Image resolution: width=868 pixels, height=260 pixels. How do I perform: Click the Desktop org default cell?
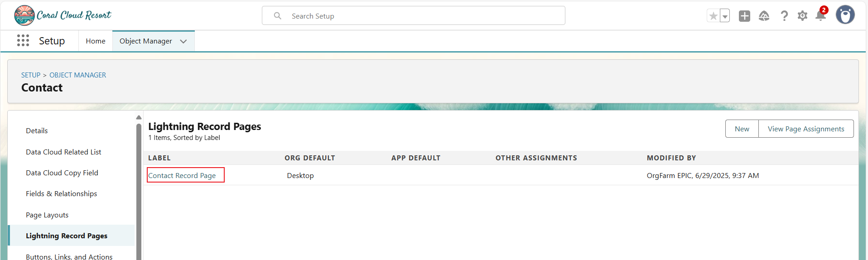pyautogui.click(x=300, y=176)
